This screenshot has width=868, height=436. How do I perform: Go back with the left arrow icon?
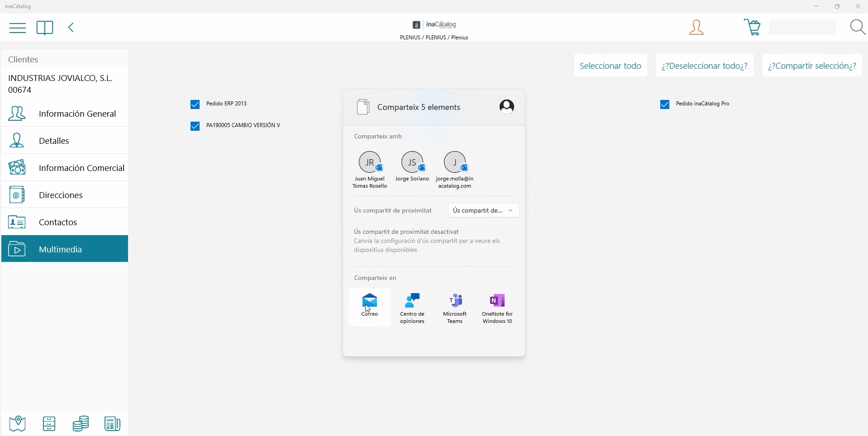71,28
